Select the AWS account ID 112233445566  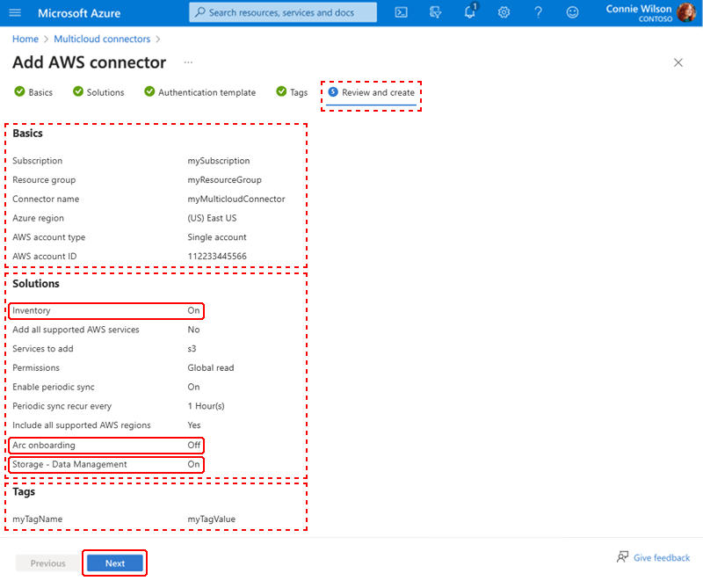(217, 256)
